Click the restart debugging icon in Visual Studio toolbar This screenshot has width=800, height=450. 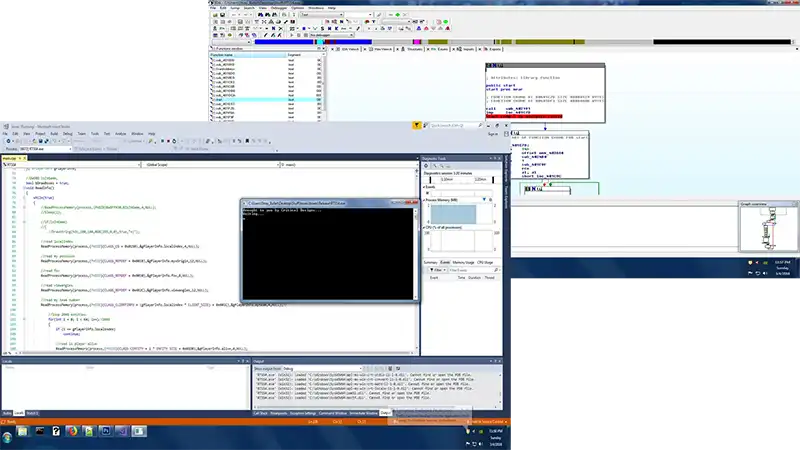(174, 141)
